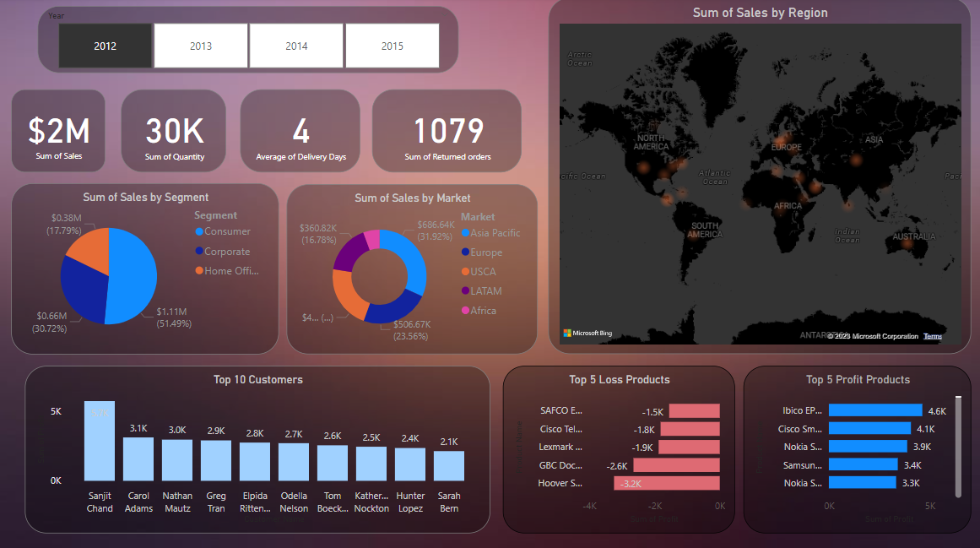980x548 pixels.
Task: Select the Hoover S. loss bar
Action: (667, 482)
